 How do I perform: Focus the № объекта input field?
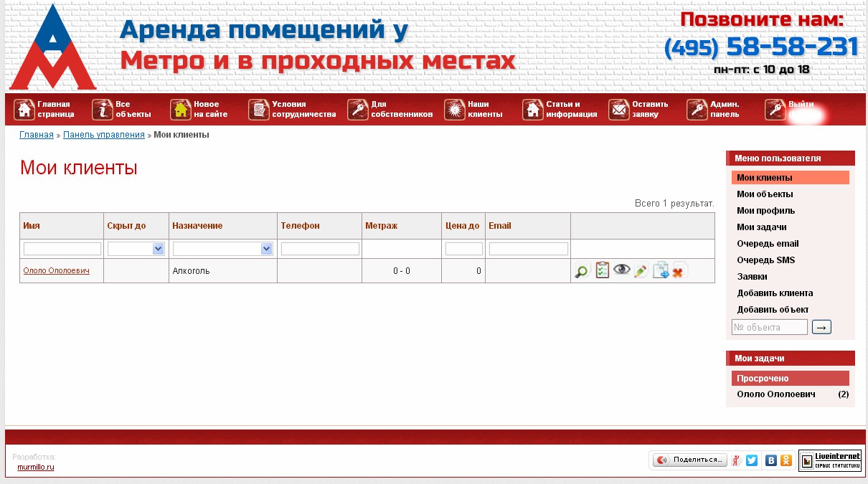point(770,328)
